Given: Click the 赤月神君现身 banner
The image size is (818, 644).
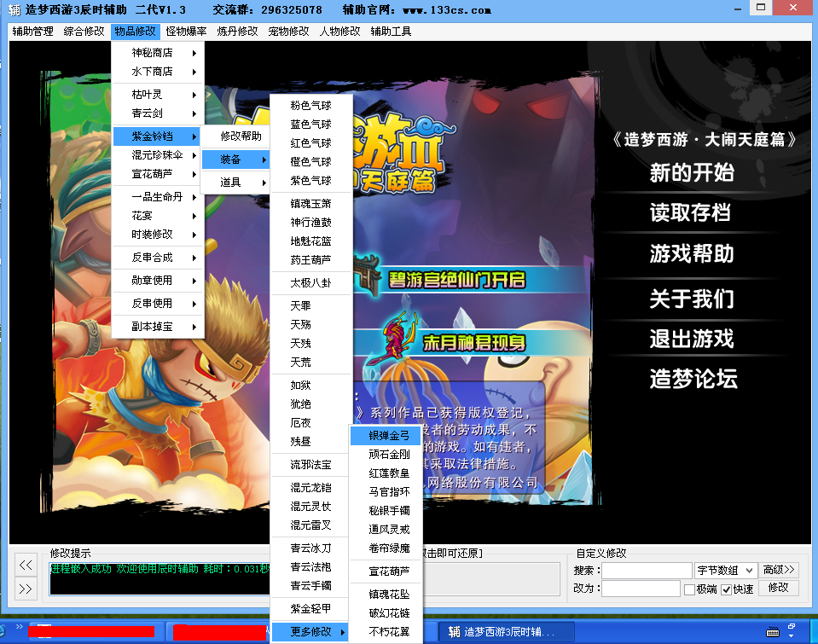Looking at the screenshot, I should [473, 343].
